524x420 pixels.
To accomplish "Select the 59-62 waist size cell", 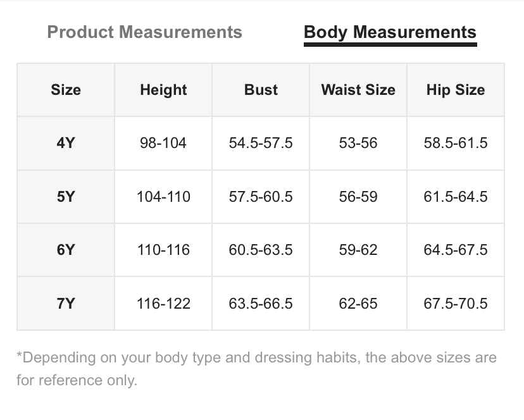I will tap(358, 250).
